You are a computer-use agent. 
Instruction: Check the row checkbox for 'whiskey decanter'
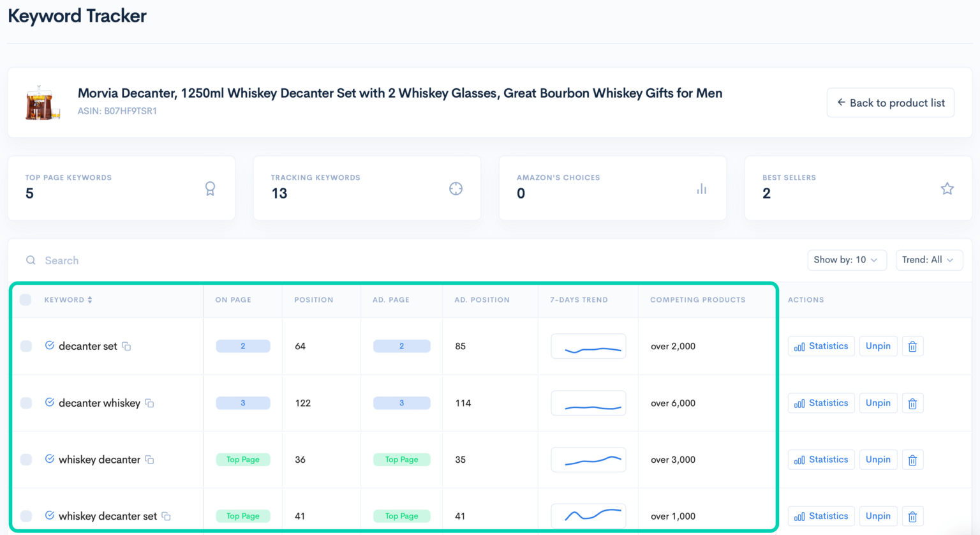tap(26, 459)
